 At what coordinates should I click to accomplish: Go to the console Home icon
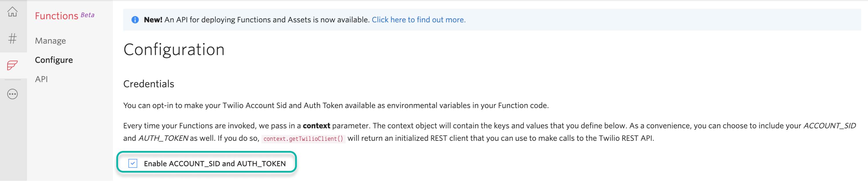tap(12, 12)
